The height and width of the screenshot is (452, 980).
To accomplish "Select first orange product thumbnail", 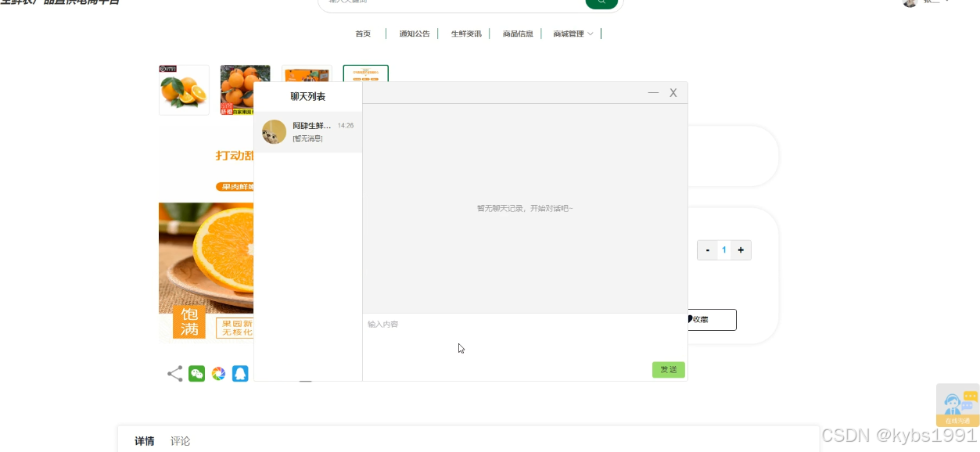I will pos(184,90).
